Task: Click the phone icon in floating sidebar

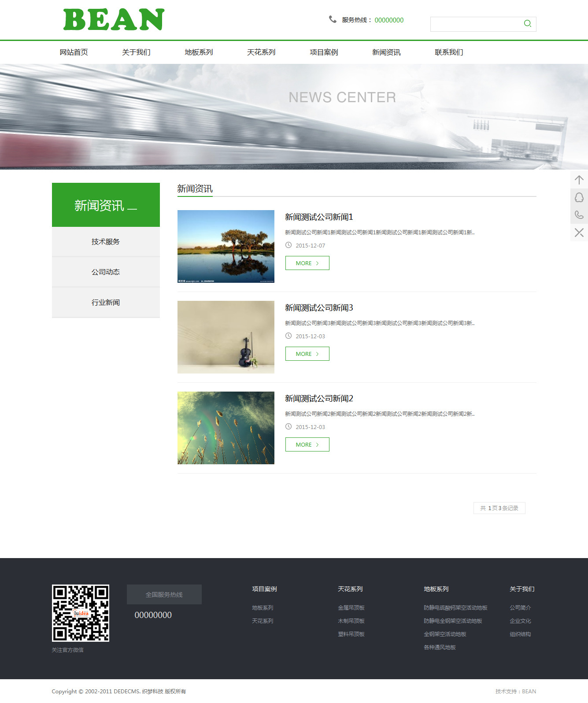Action: [579, 215]
